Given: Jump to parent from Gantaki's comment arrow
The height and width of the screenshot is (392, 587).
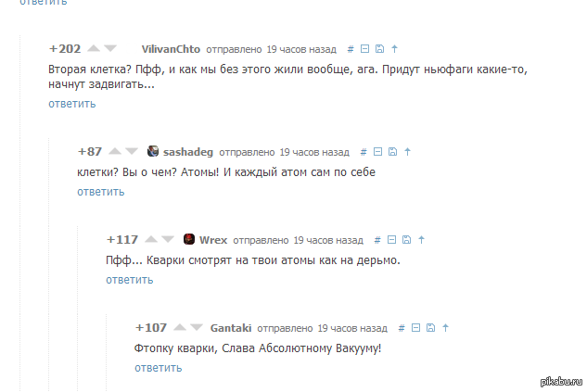Looking at the screenshot, I should pos(445,328).
